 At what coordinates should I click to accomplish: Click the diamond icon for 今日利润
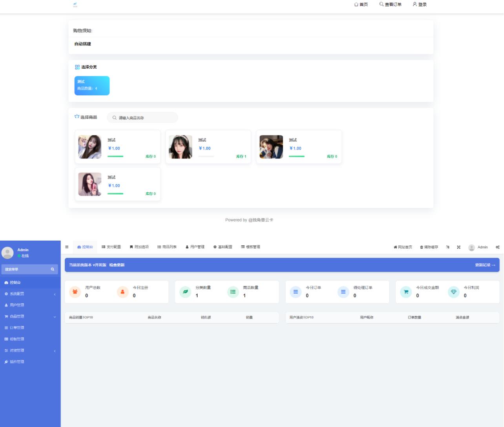(x=453, y=292)
